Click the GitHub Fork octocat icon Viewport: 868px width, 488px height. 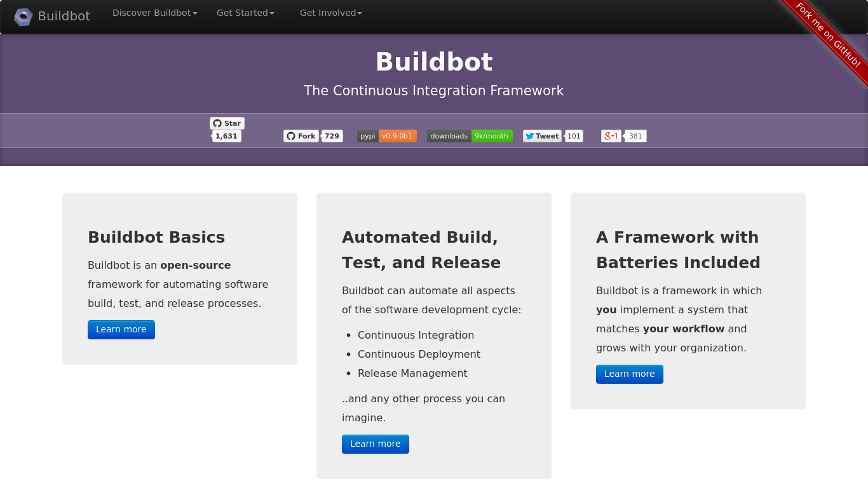[x=290, y=135]
